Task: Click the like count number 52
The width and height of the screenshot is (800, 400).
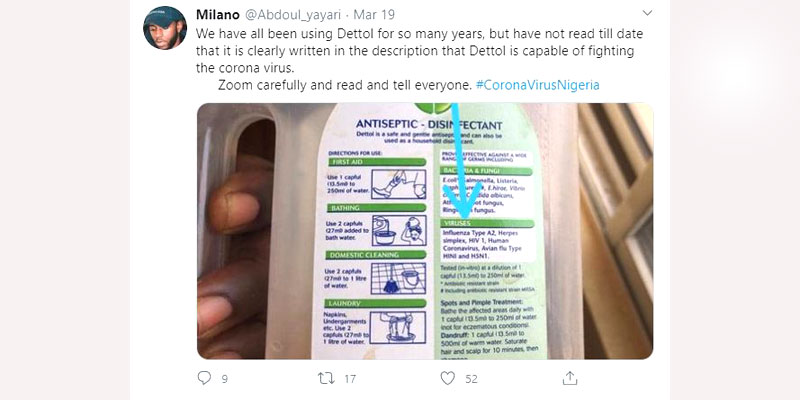Action: click(471, 379)
